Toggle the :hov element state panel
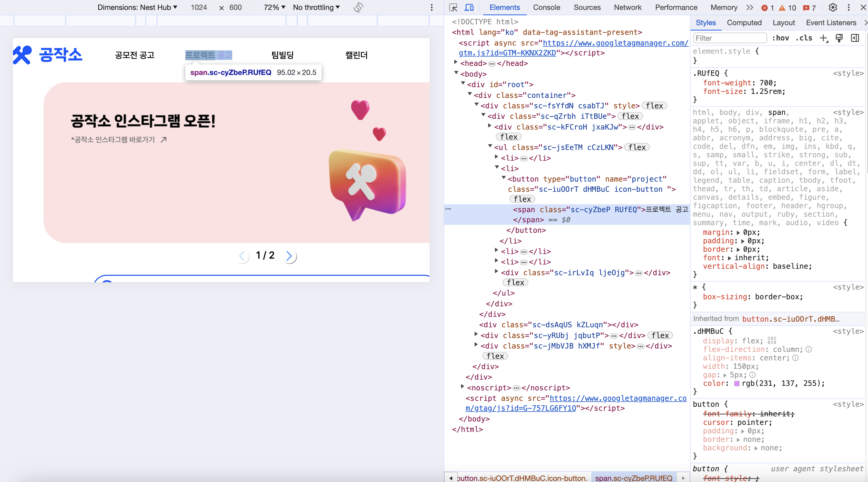The height and width of the screenshot is (482, 868). [780, 38]
